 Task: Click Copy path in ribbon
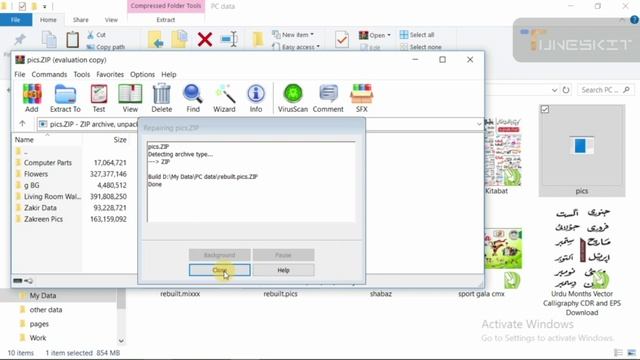[106, 47]
